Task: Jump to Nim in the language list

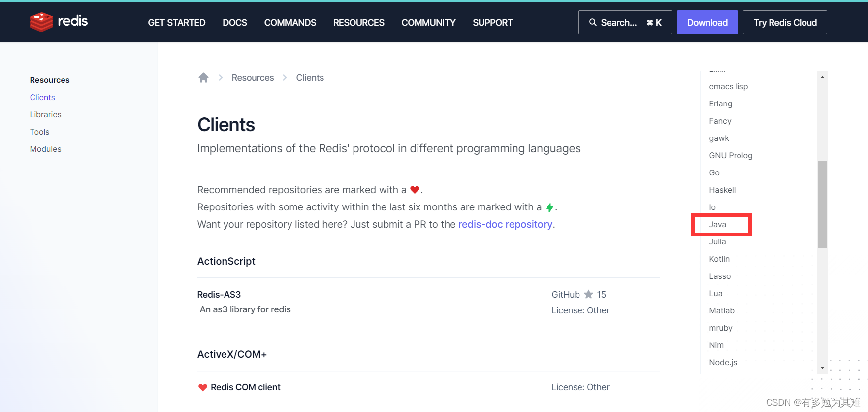Action: click(716, 345)
